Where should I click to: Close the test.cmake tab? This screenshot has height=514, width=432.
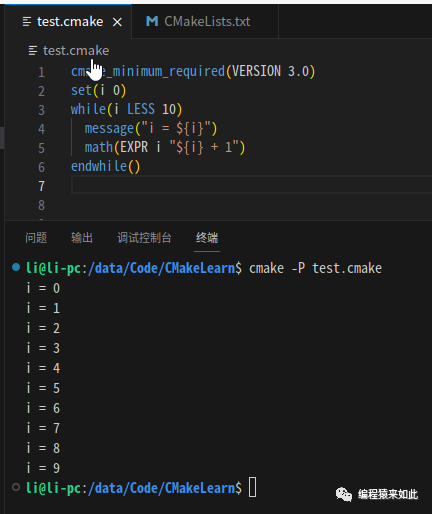(x=117, y=22)
